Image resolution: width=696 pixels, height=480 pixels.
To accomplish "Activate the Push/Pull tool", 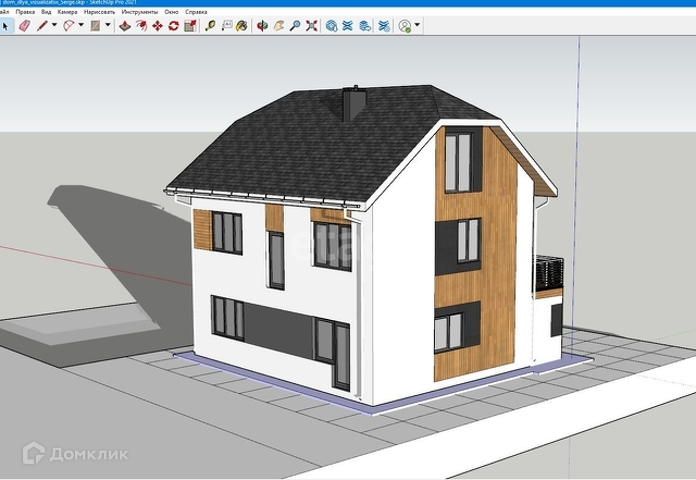I will coord(125,25).
